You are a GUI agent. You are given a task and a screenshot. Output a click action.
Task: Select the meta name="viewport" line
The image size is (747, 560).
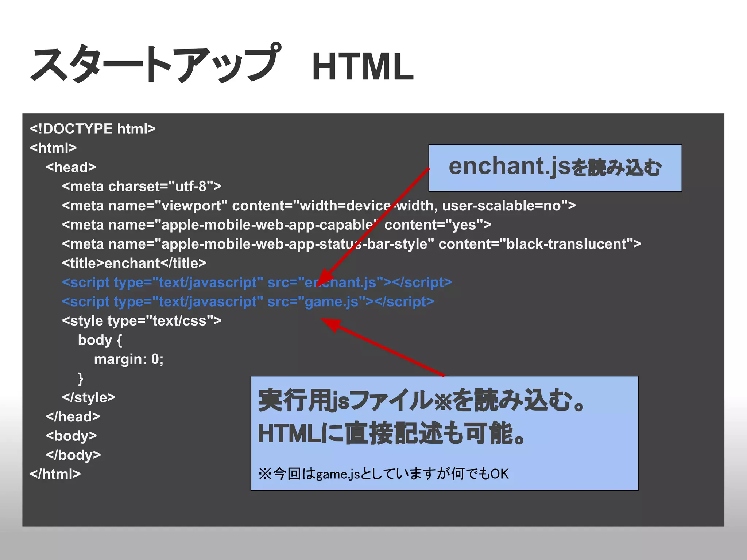tap(319, 206)
